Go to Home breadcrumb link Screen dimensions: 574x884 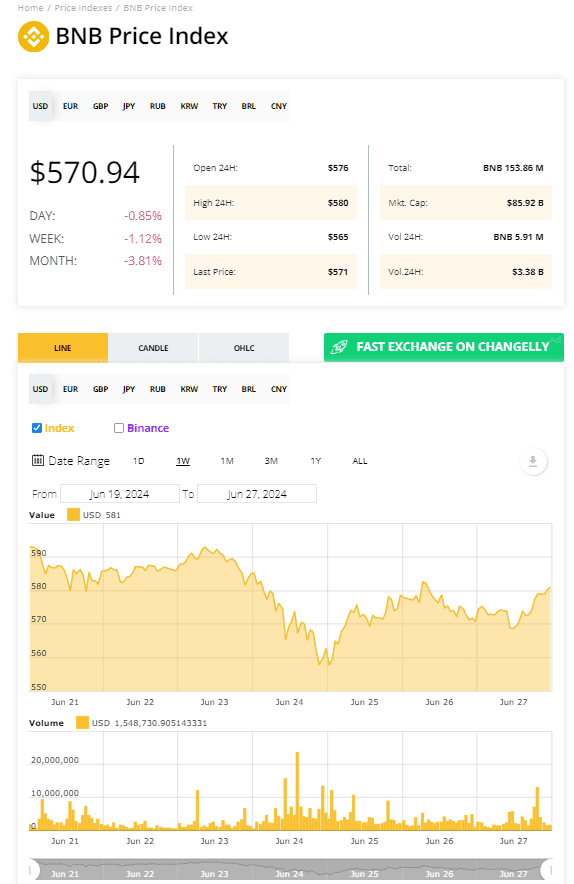(30, 8)
